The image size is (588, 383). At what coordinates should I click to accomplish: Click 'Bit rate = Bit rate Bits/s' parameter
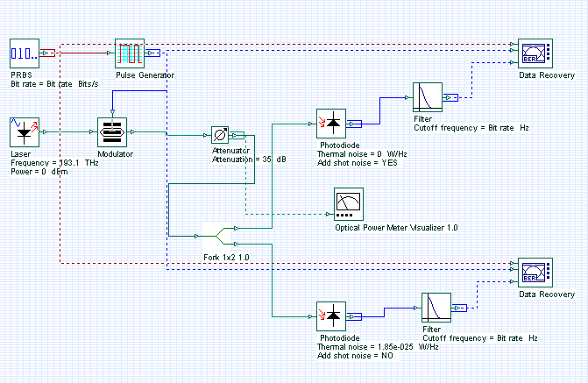pyautogui.click(x=54, y=84)
